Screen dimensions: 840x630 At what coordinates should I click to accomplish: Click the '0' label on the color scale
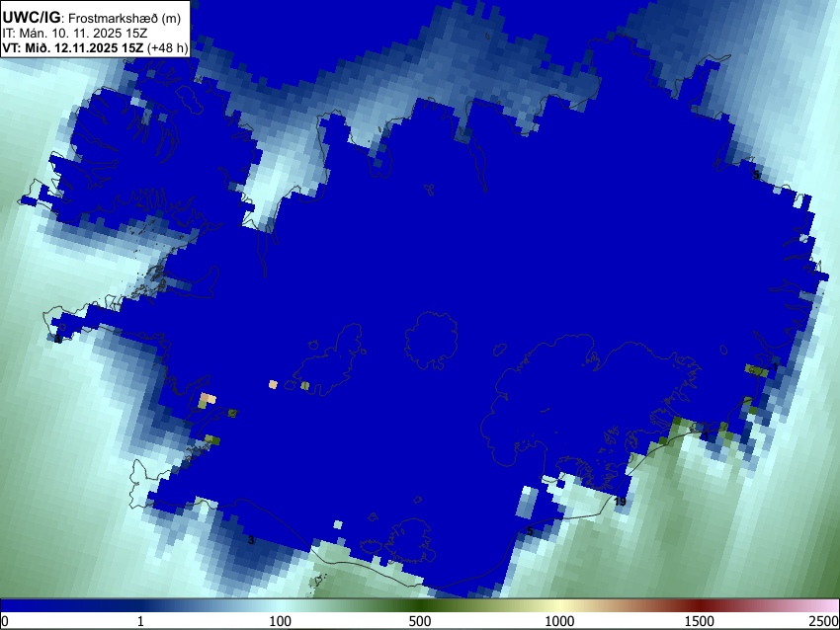5,621
